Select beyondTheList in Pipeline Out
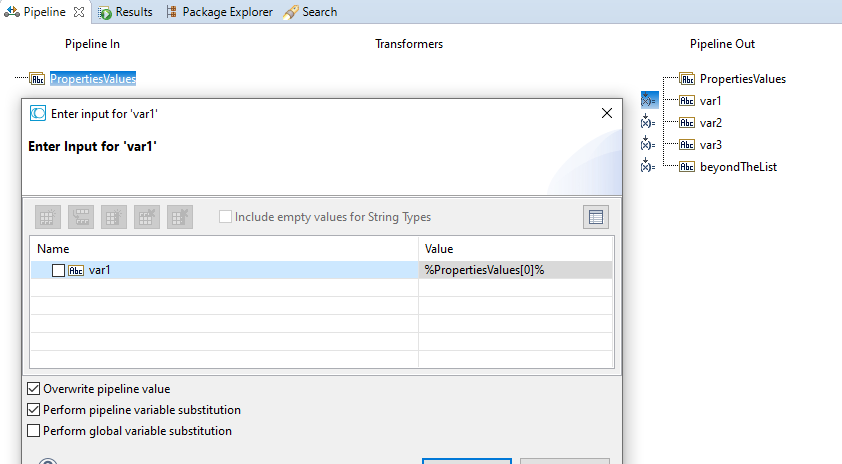842x464 pixels. [738, 167]
